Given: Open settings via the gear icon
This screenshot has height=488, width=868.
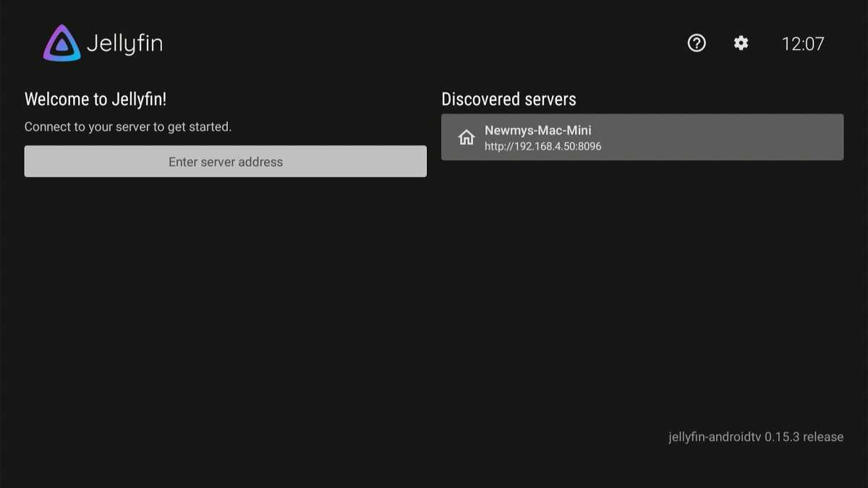Looking at the screenshot, I should point(741,43).
